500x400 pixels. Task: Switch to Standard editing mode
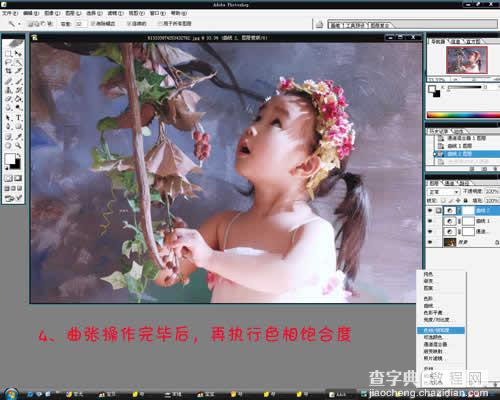click(8, 178)
